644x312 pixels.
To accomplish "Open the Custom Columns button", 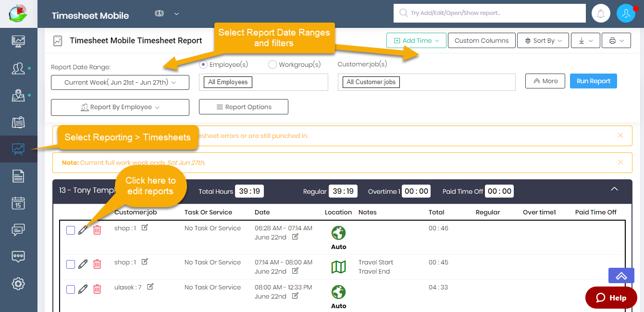I will click(x=482, y=41).
